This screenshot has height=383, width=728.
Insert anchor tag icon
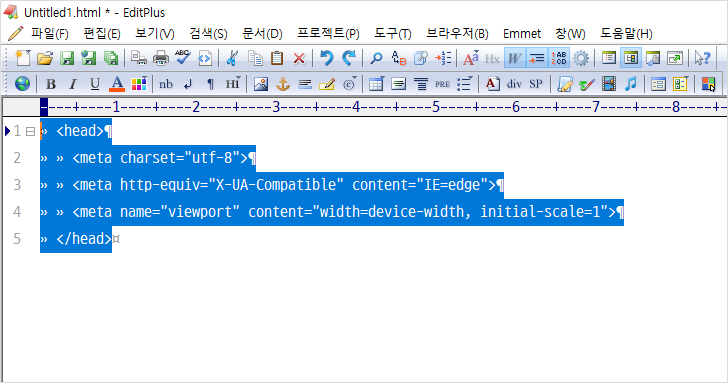[283, 84]
